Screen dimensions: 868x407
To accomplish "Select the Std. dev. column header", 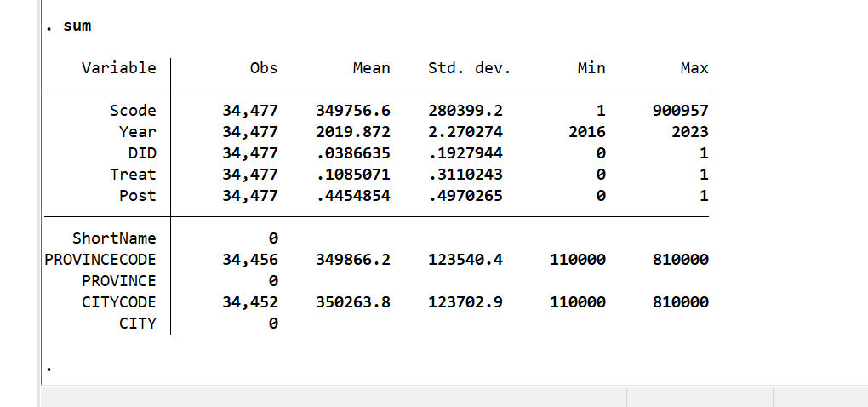I will click(470, 68).
